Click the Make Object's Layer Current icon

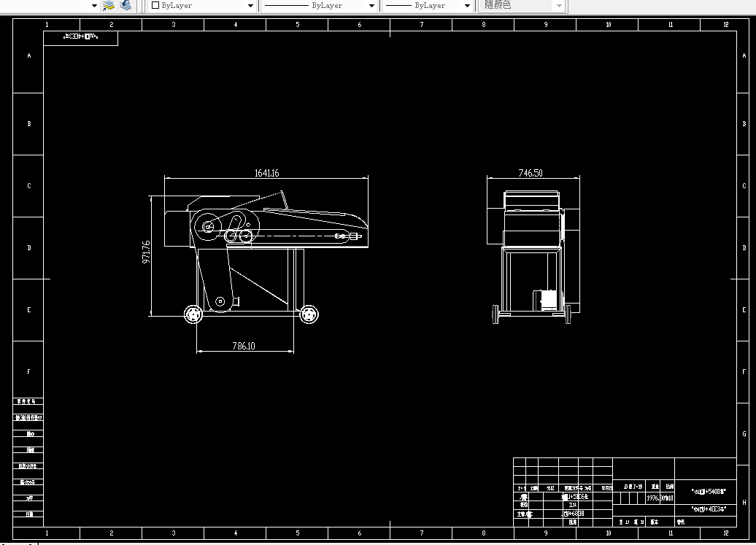click(109, 5)
